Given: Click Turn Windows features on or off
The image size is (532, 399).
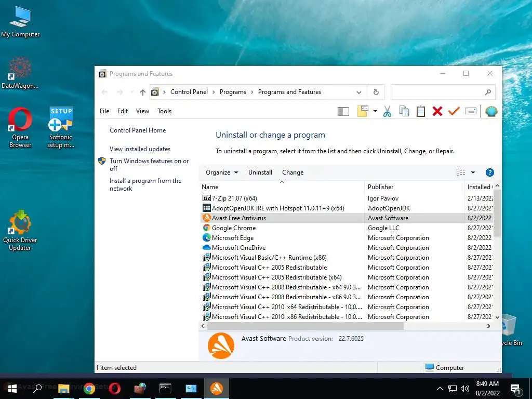Looking at the screenshot, I should 149,165.
